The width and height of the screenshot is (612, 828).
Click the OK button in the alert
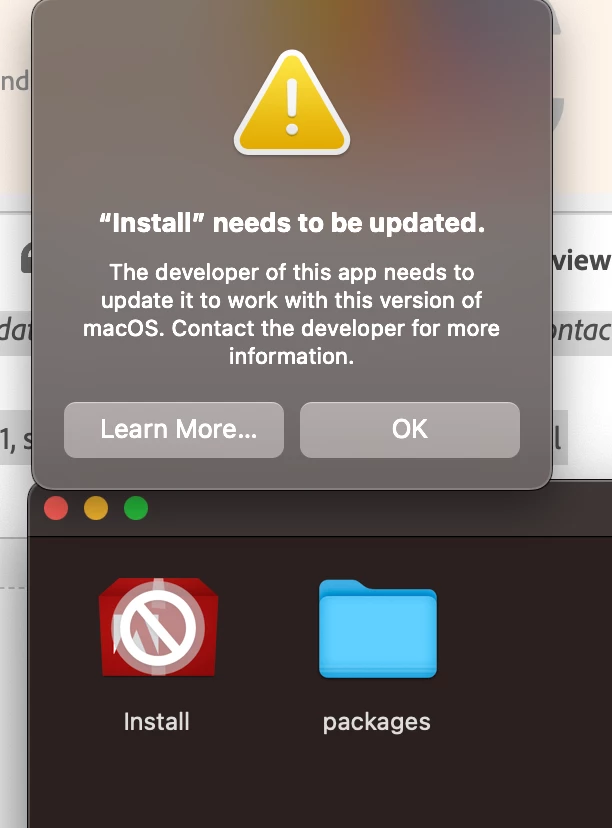point(410,430)
